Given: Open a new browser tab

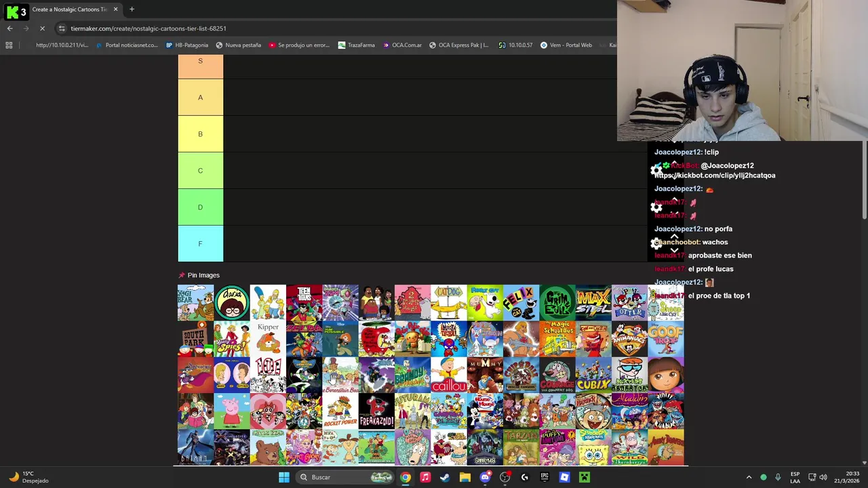Looking at the screenshot, I should [x=132, y=9].
